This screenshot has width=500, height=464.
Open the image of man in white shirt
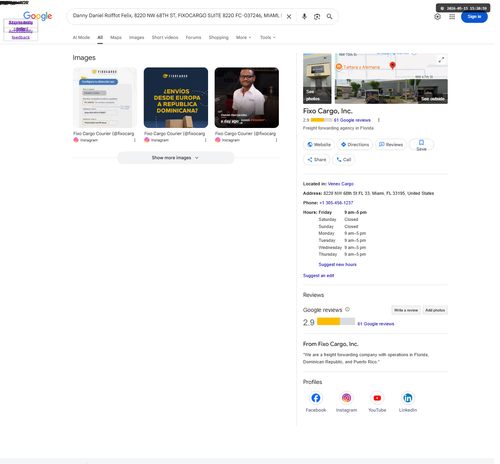coord(247,97)
